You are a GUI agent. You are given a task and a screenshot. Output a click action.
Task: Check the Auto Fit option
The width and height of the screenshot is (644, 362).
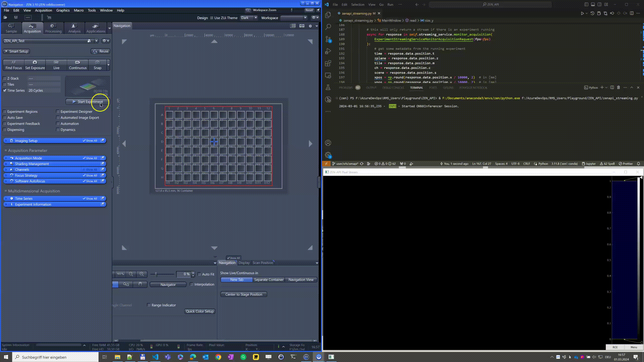click(x=199, y=274)
